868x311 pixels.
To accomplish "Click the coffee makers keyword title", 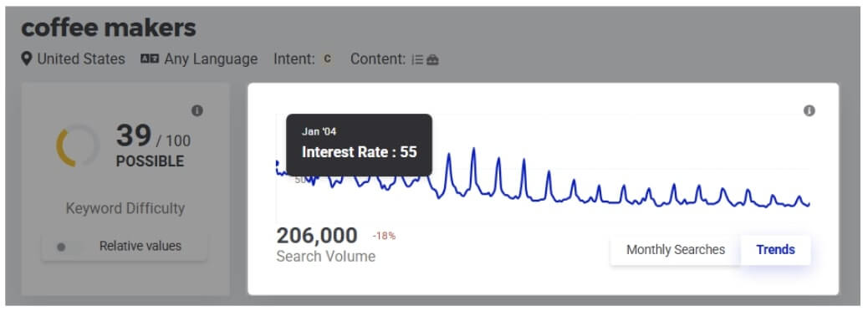I will point(109,28).
